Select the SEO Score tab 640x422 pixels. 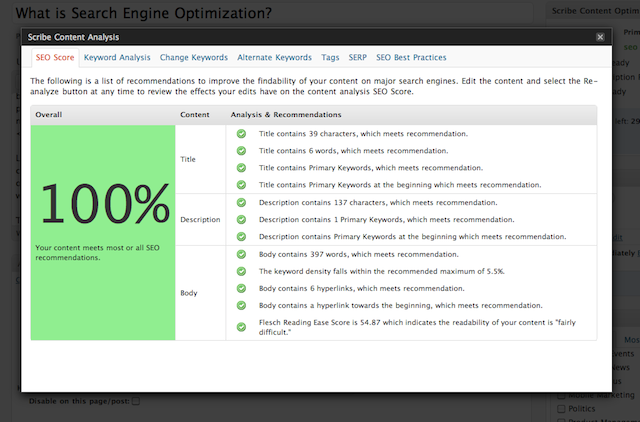(55, 58)
